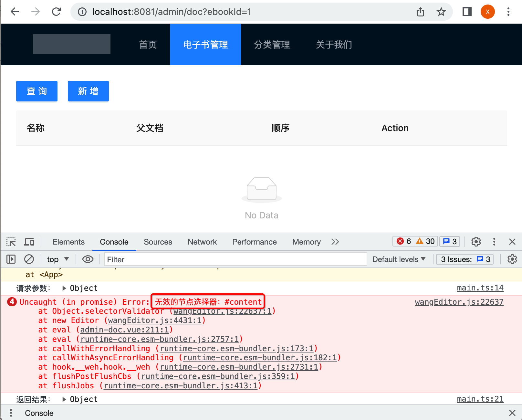Show the console sidebar panel

pyautogui.click(x=11, y=259)
